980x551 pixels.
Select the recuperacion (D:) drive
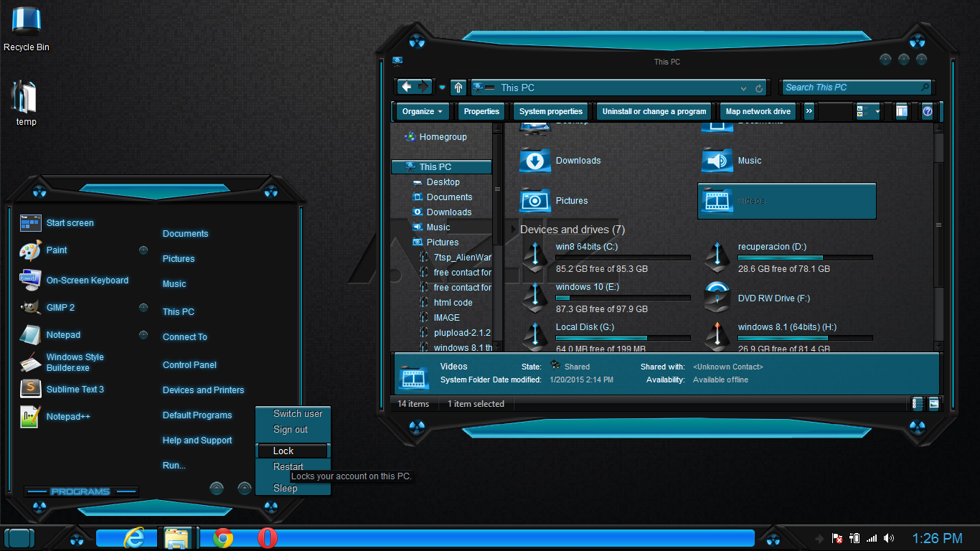point(787,258)
